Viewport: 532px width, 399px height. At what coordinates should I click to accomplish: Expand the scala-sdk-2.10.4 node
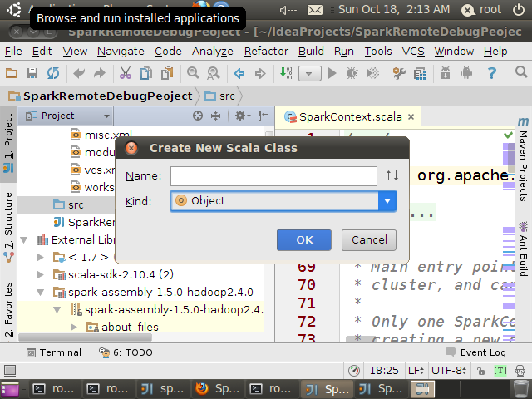click(x=41, y=274)
